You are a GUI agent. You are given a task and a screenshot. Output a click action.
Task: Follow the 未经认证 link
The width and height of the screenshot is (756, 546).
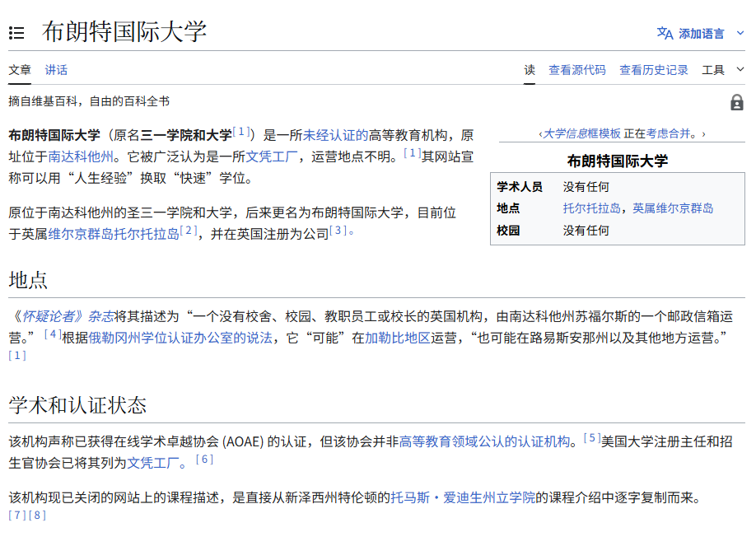click(335, 135)
